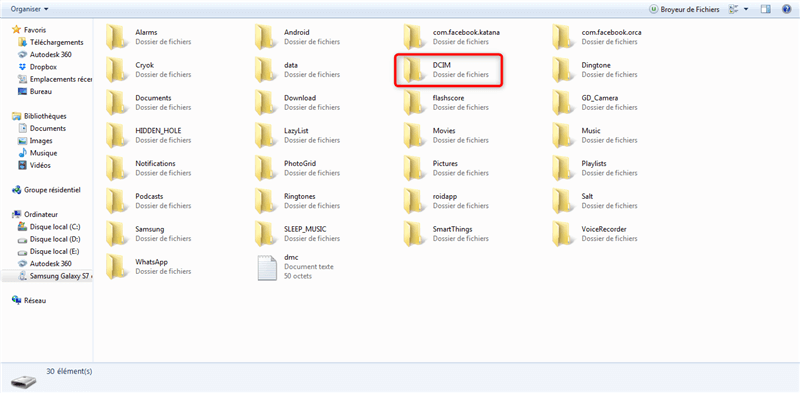Change the folder view mode icon
The width and height of the screenshot is (800, 393).
(x=734, y=9)
